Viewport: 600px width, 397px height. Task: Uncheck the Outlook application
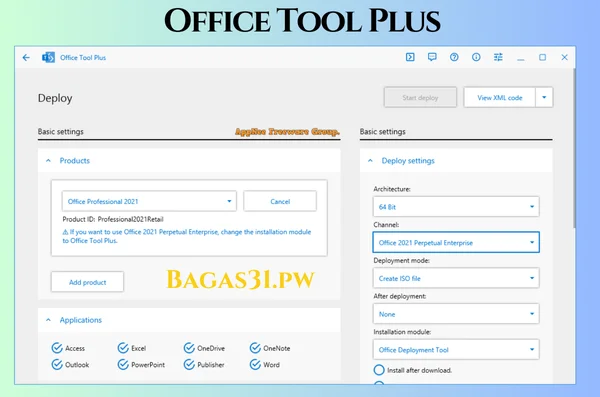[x=57, y=364]
